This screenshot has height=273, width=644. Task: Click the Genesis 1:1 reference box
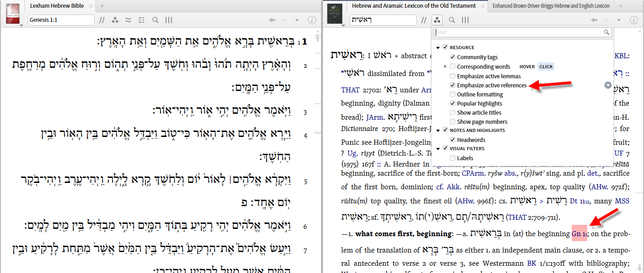61,20
